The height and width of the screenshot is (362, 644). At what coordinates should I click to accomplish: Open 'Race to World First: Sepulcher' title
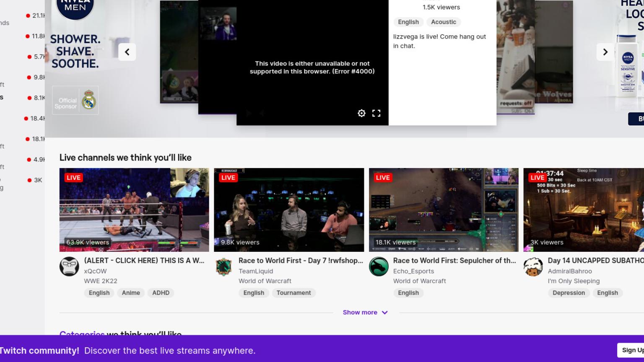454,261
